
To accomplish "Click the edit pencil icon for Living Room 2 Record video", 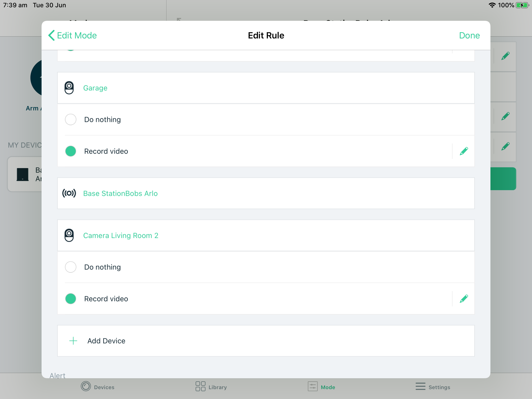I will (464, 298).
